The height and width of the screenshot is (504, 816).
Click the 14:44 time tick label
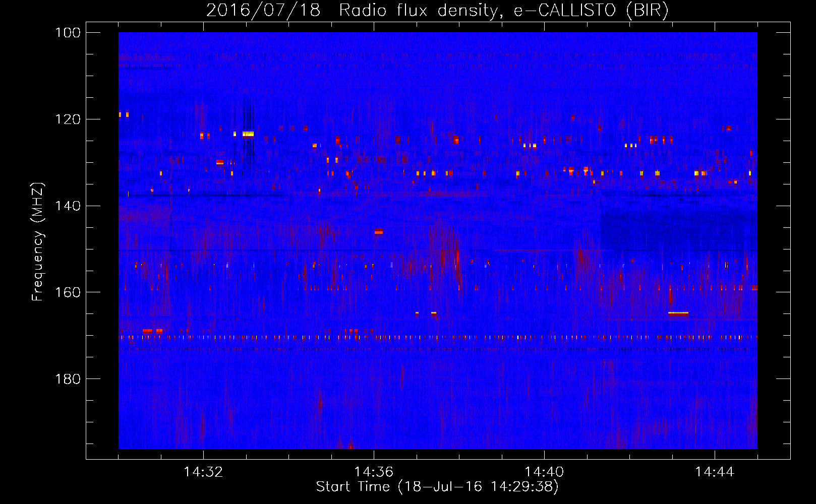point(715,472)
